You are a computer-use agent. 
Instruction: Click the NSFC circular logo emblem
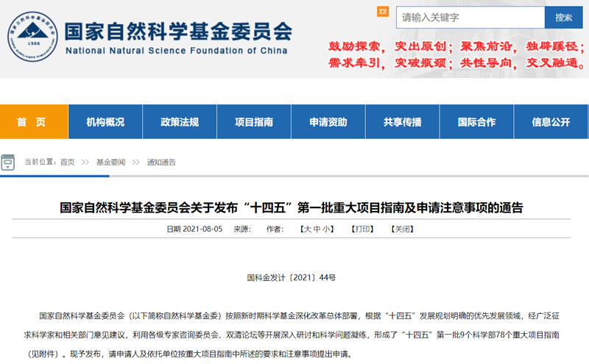pyautogui.click(x=32, y=37)
